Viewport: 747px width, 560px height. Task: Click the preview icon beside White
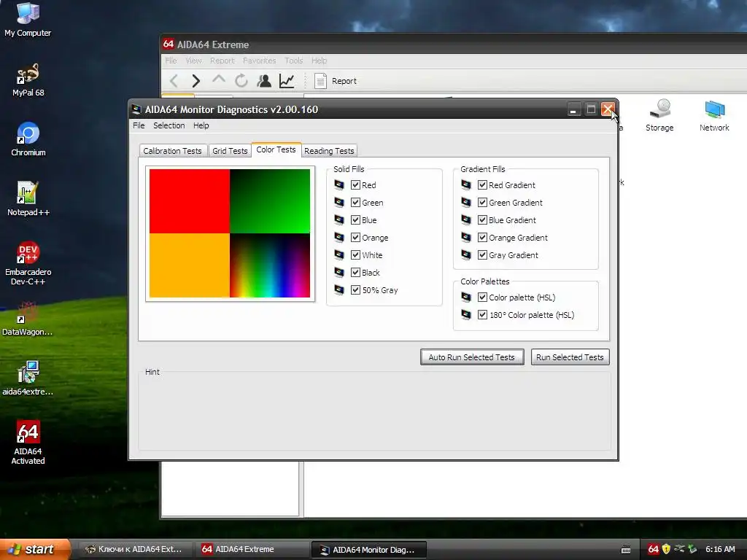click(x=338, y=254)
